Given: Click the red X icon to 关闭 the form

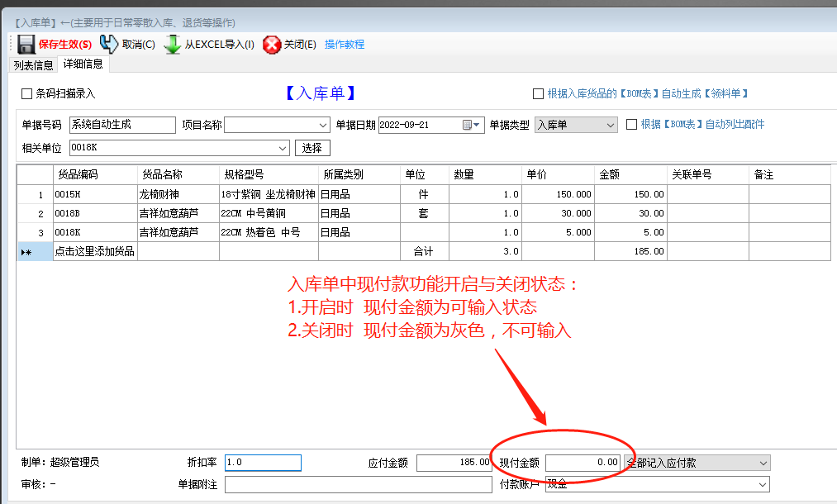Looking at the screenshot, I should click(x=272, y=44).
